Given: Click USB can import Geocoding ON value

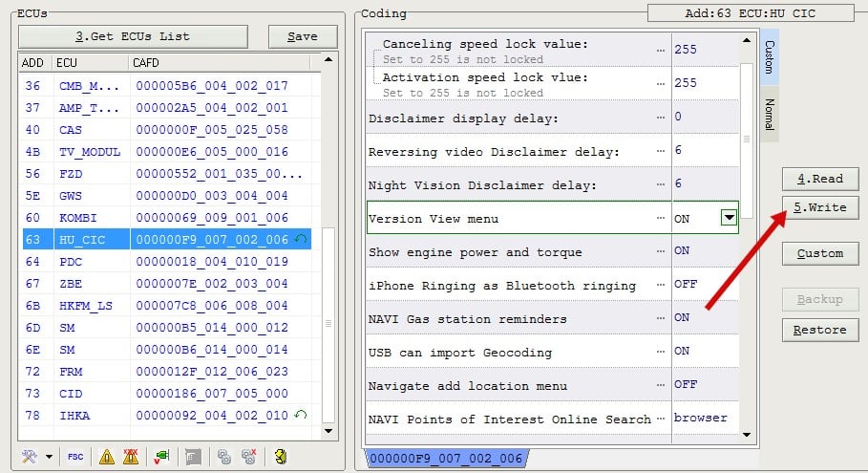Looking at the screenshot, I should [706, 351].
